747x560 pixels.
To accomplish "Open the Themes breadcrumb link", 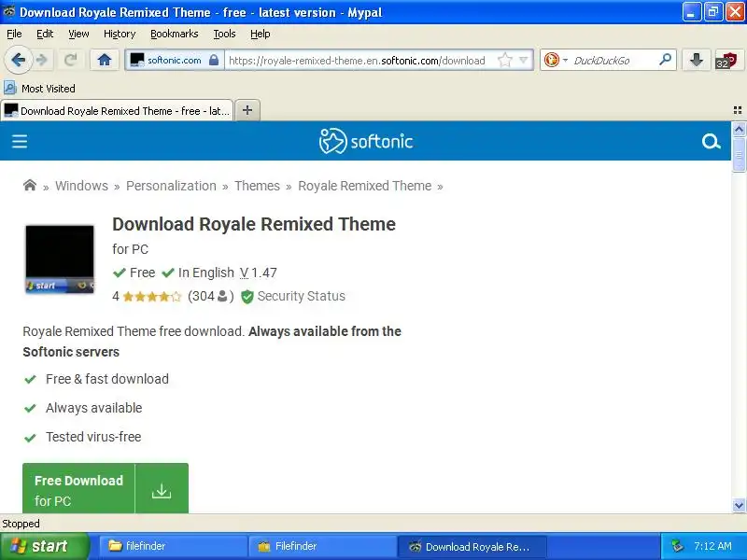I will (x=258, y=186).
